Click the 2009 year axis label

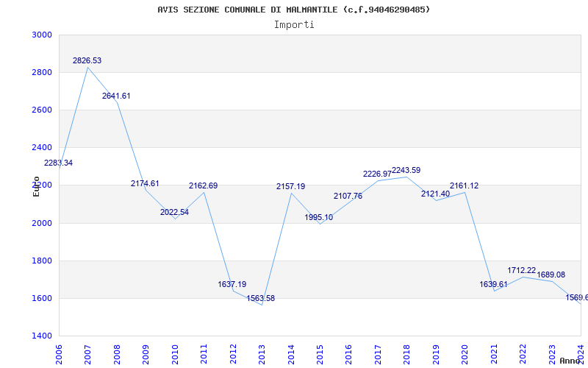[146, 355]
